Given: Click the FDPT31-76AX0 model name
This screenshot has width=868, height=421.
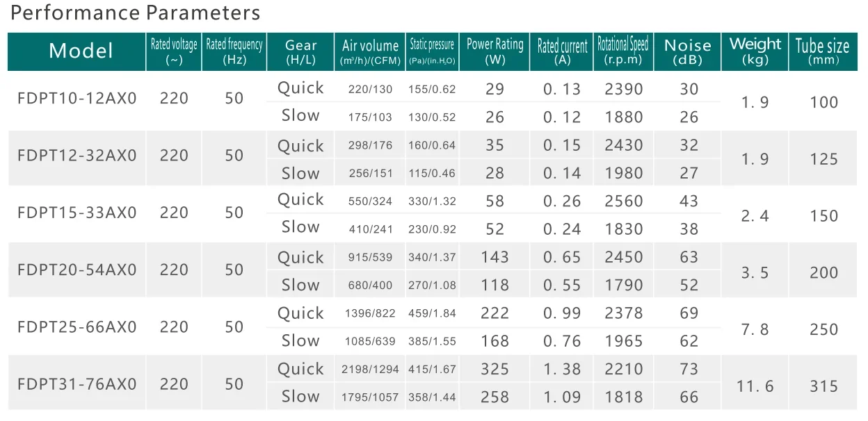Looking at the screenshot, I should coord(77,383).
